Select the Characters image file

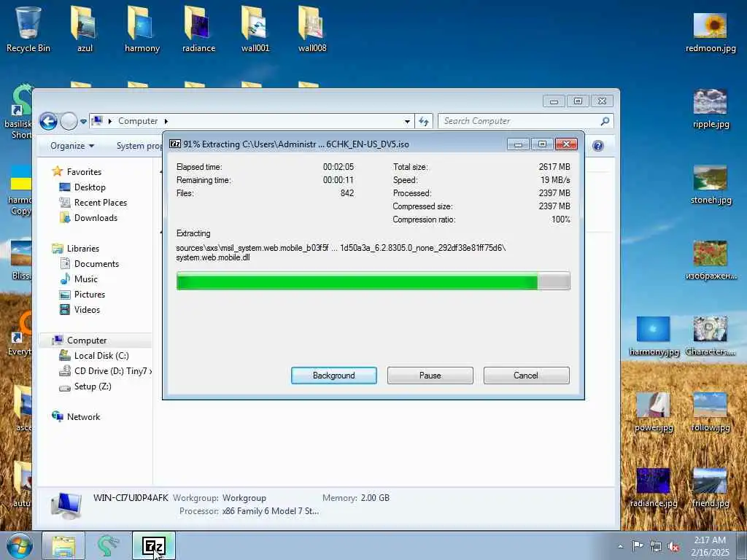[711, 336]
